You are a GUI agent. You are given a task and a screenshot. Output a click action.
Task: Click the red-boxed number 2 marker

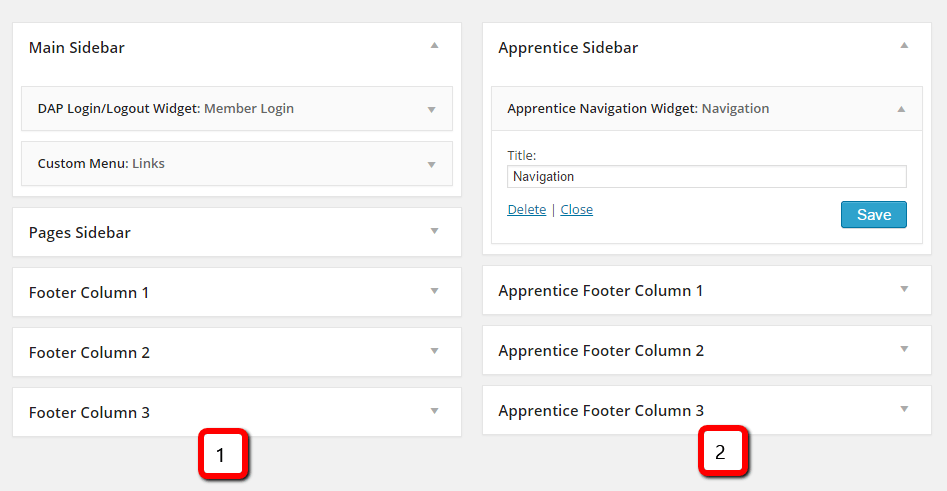pos(723,452)
